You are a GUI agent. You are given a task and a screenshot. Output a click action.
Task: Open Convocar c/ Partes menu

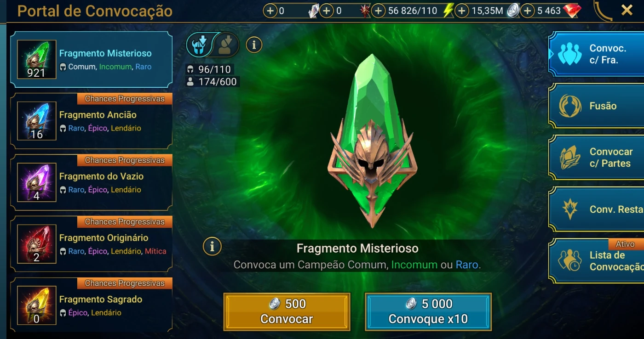tap(596, 158)
